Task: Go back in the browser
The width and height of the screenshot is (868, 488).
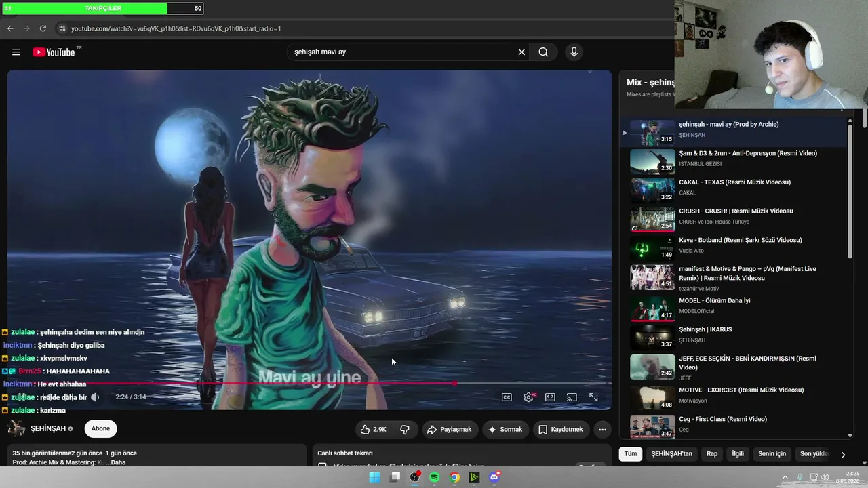Action: click(10, 28)
